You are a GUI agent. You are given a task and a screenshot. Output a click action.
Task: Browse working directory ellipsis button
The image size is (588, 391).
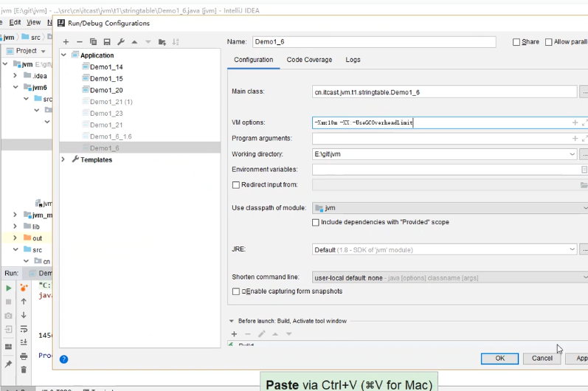tap(584, 154)
